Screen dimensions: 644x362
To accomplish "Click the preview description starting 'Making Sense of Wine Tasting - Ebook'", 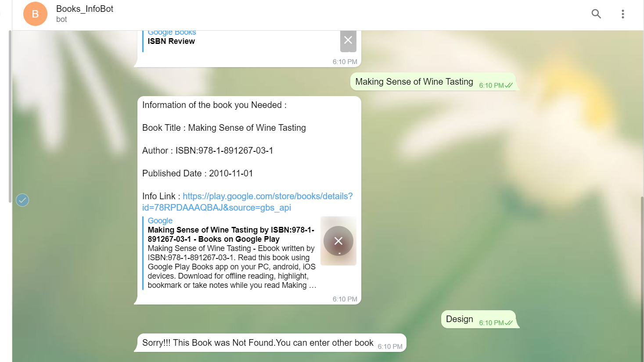I will pyautogui.click(x=232, y=267).
